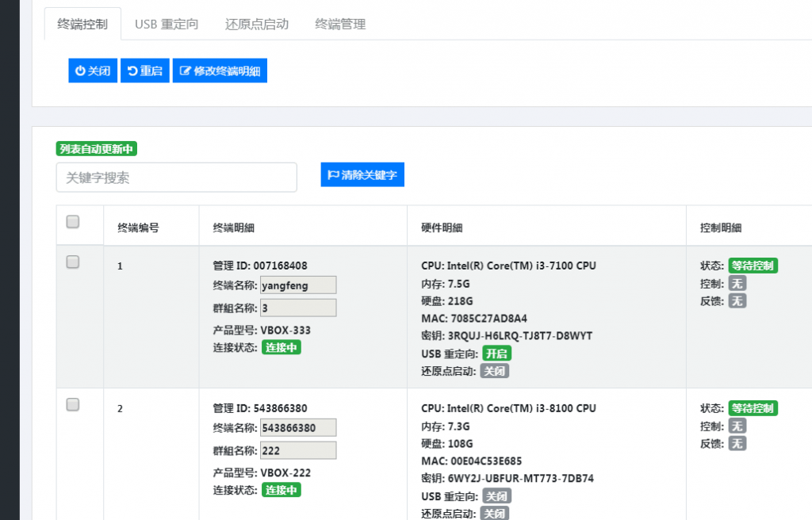Click the 关键字搜索 search field
Image resolution: width=812 pixels, height=520 pixels.
tap(176, 178)
